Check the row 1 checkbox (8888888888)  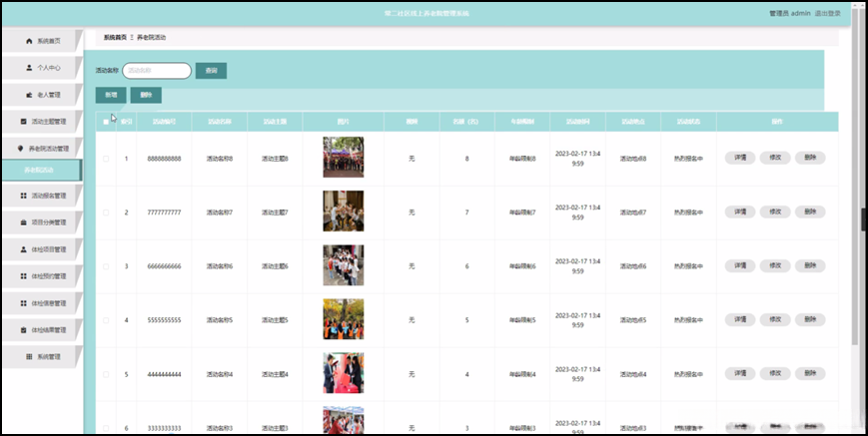pyautogui.click(x=106, y=159)
